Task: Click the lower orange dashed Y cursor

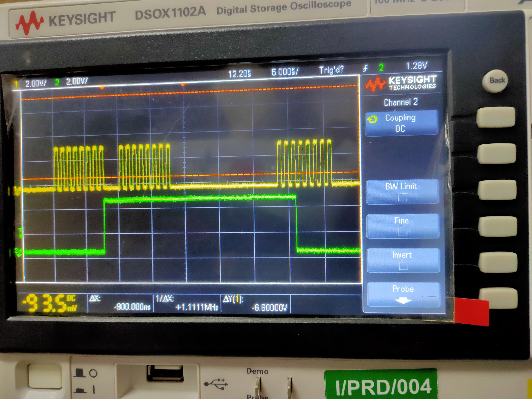Action: (x=191, y=176)
